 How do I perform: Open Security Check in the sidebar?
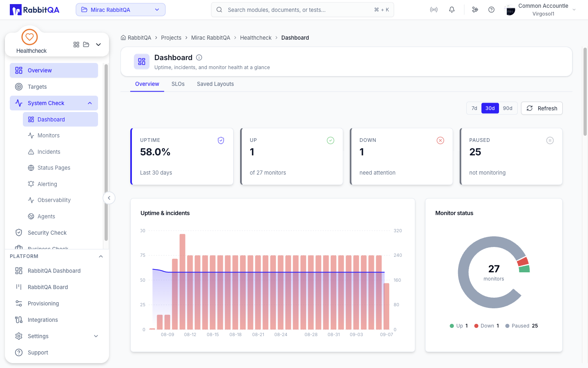click(54, 233)
